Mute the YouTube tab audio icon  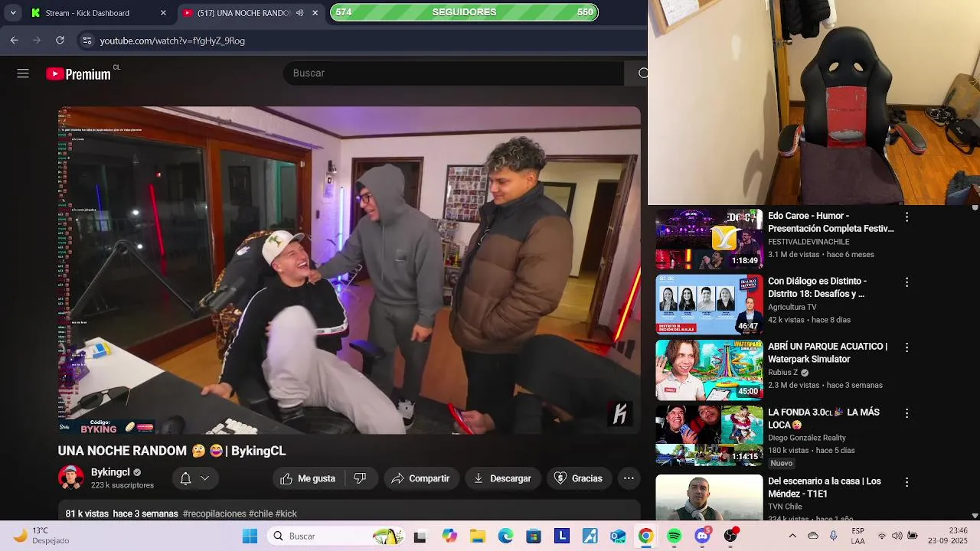click(x=299, y=13)
